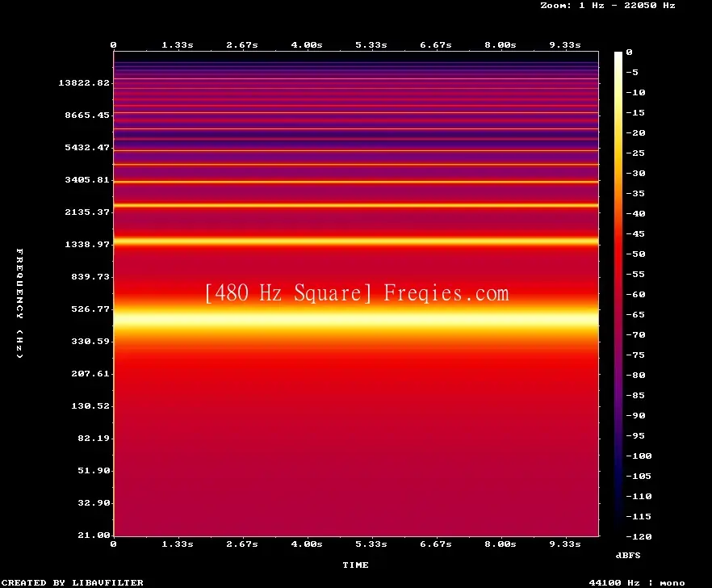Click the -40 label on the dBFS scale
712x588 pixels.
point(635,213)
